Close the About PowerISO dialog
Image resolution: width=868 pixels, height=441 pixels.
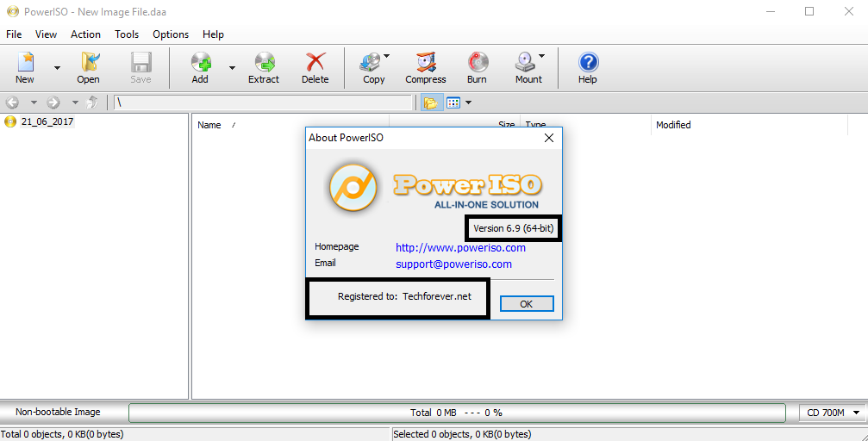[x=548, y=138]
